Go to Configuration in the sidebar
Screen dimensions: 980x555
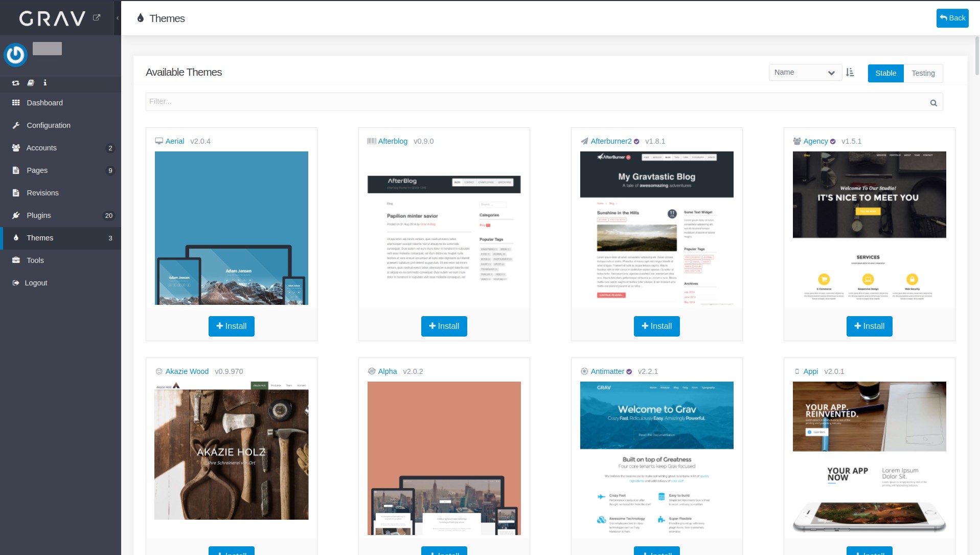coord(49,125)
